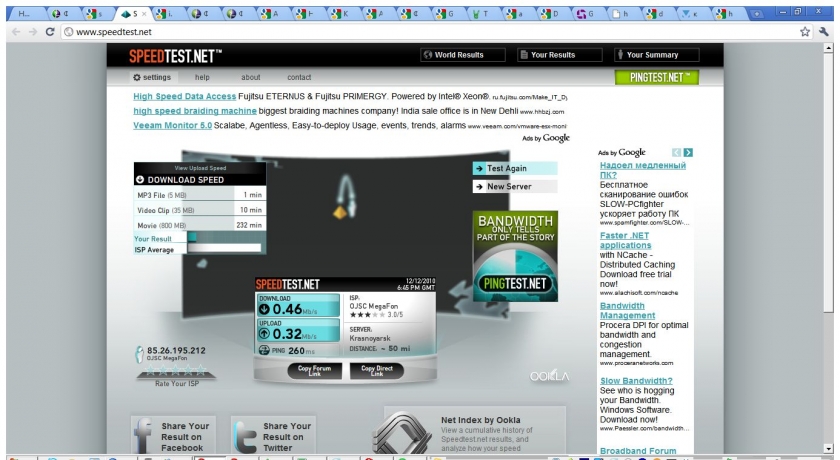Viewport: 840px width, 460px height.
Task: Go to previous ads with left arrow
Action: tap(676, 153)
